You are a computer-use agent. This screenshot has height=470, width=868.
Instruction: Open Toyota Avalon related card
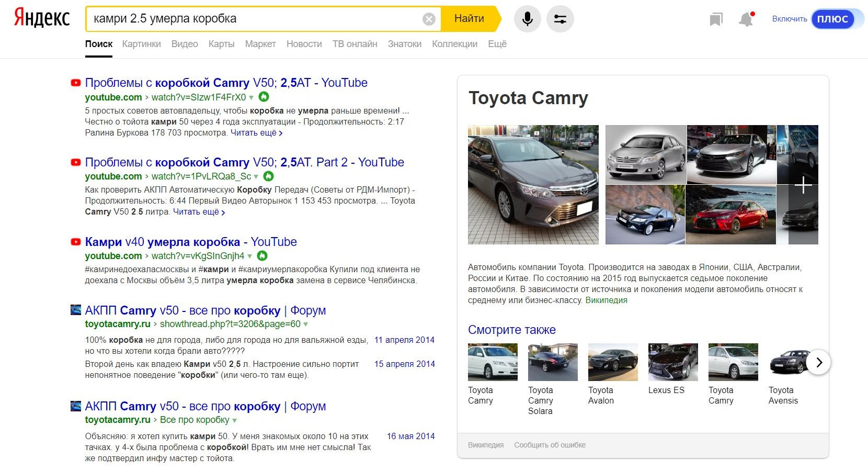coord(612,374)
